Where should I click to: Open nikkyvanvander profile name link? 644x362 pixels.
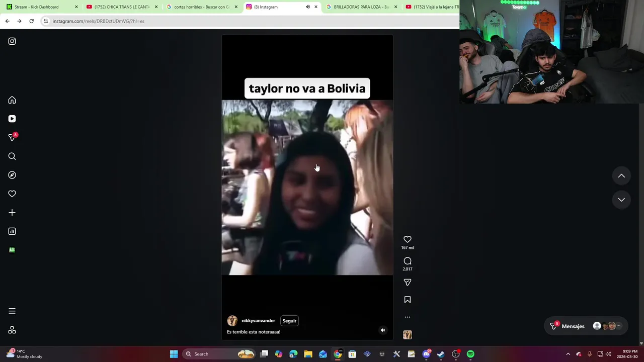point(258,321)
